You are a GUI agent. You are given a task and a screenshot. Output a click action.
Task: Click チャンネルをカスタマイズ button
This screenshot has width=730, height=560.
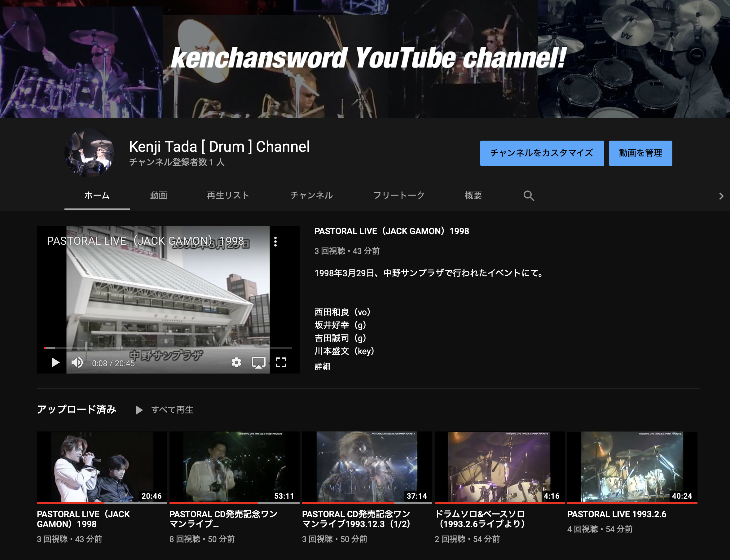click(542, 153)
